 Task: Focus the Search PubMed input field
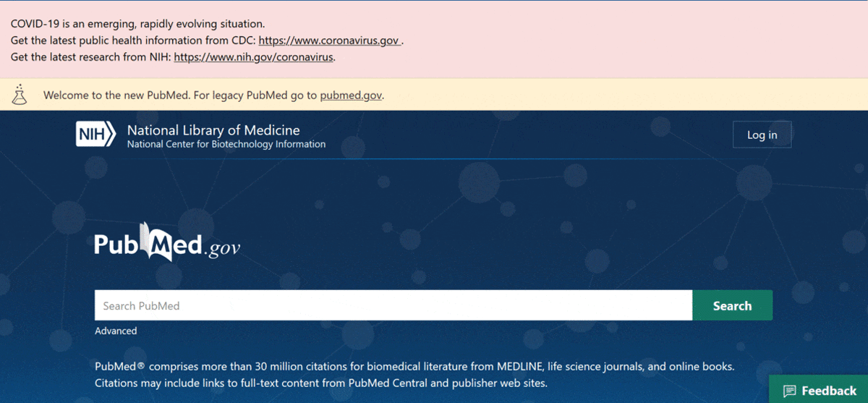[393, 305]
